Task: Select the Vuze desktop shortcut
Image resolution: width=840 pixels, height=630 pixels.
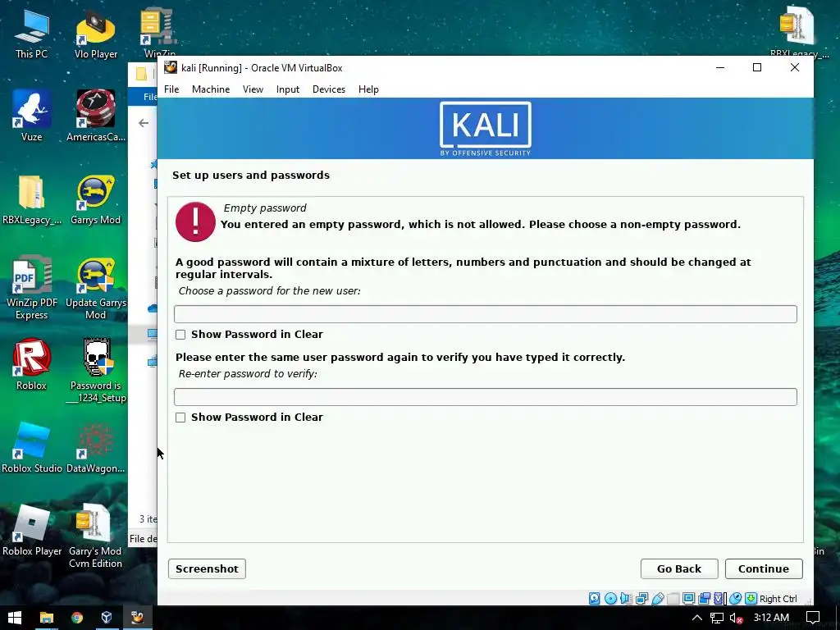Action: tap(32, 115)
